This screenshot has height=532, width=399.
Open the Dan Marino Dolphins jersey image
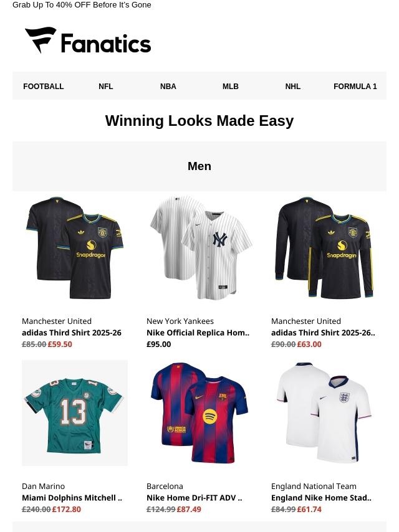(75, 413)
